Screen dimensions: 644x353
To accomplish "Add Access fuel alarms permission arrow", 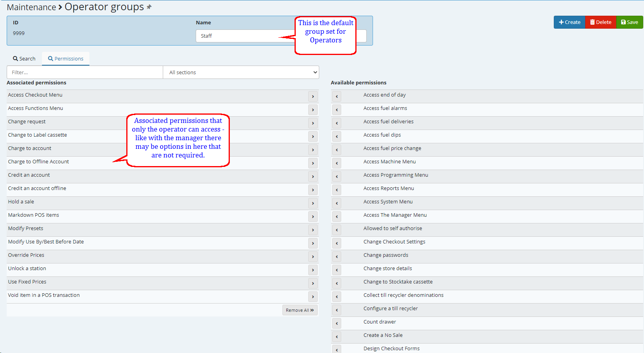I will [x=337, y=110].
